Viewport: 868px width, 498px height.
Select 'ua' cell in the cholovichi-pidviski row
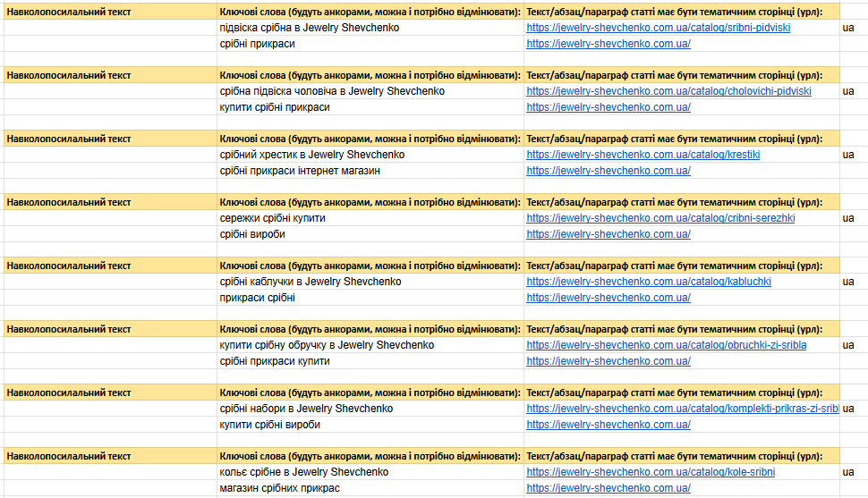point(854,91)
